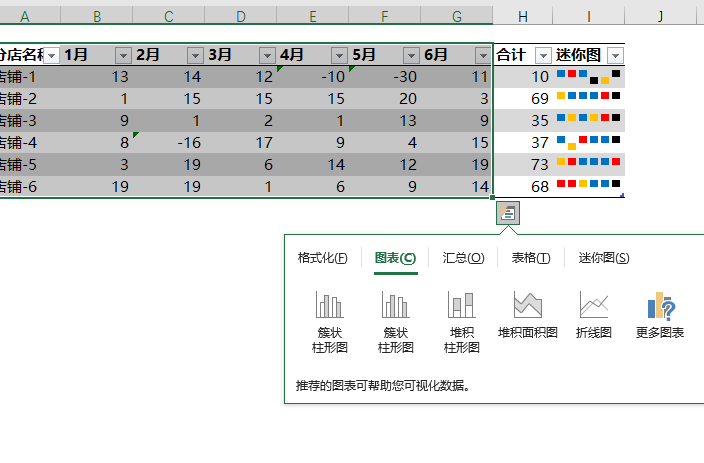Screen dimensions: 704x463
Task: Click the sparkline in the 店铺-6 row
Action: point(589,186)
